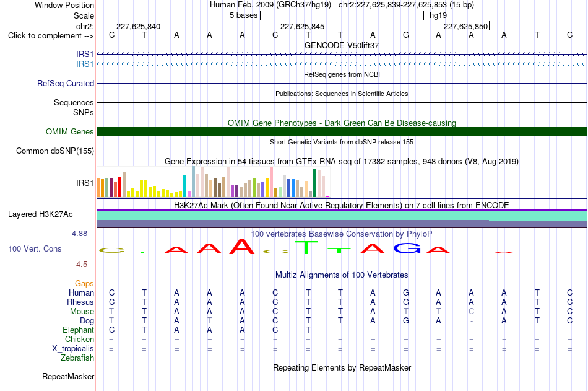588x391 pixels.
Task: Click 'Multiz Alignments of 100 Vertebrates' title
Action: click(342, 275)
